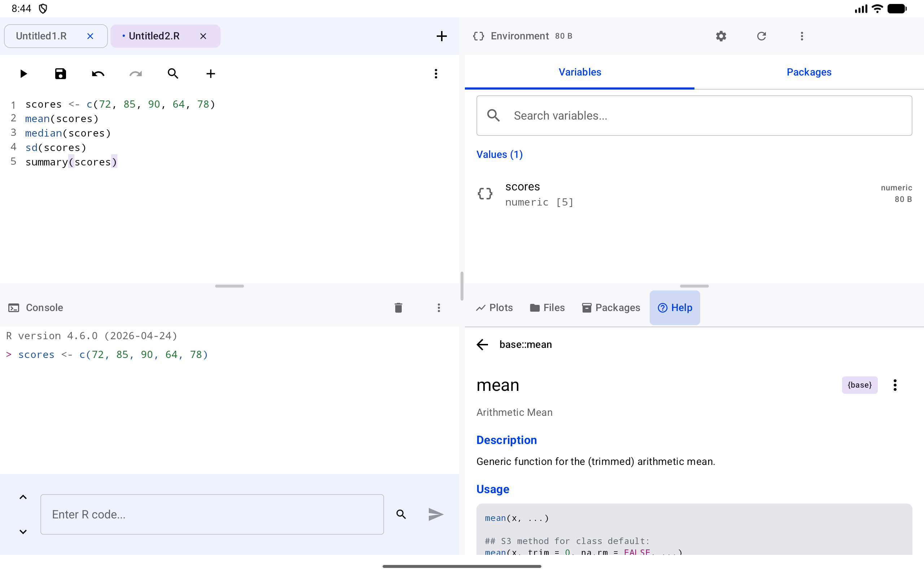Open the editor toolbar overflow menu
Image resolution: width=924 pixels, height=578 pixels.
(436, 74)
